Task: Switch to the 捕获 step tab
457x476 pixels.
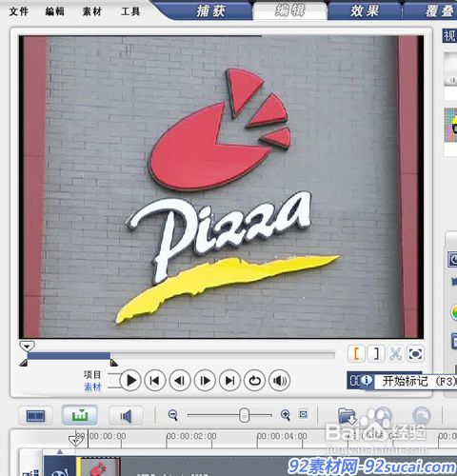Action: [x=210, y=11]
